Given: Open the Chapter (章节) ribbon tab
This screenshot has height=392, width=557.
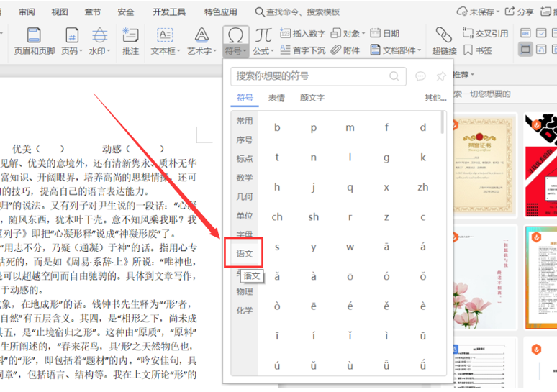Looking at the screenshot, I should click(x=93, y=12).
